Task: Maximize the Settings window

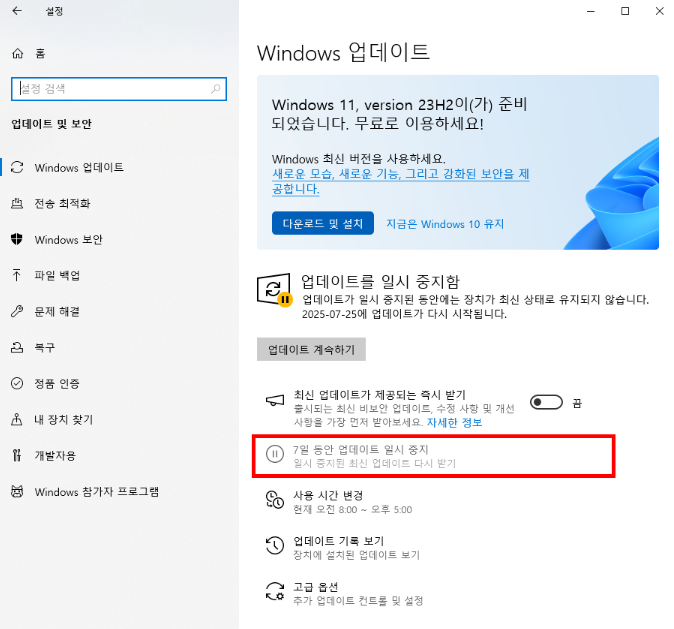Action: click(x=625, y=11)
